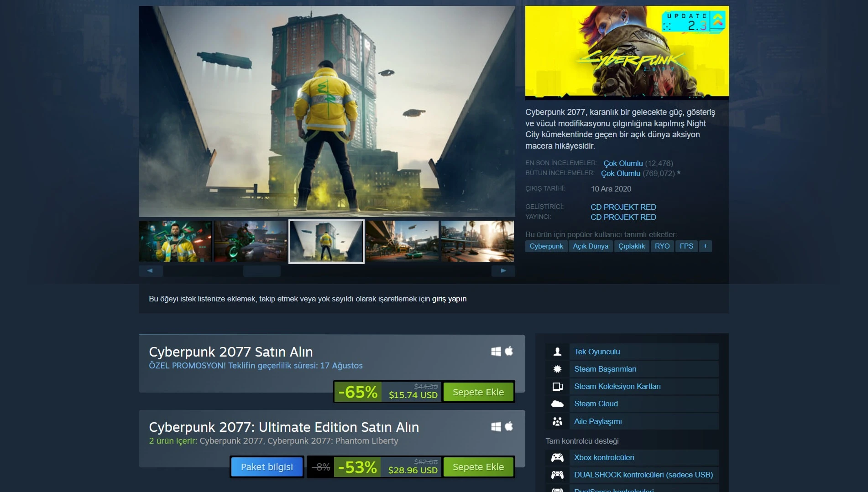Open DUALSHOCK kontrolcüleri (sadece USB) link

[643, 475]
